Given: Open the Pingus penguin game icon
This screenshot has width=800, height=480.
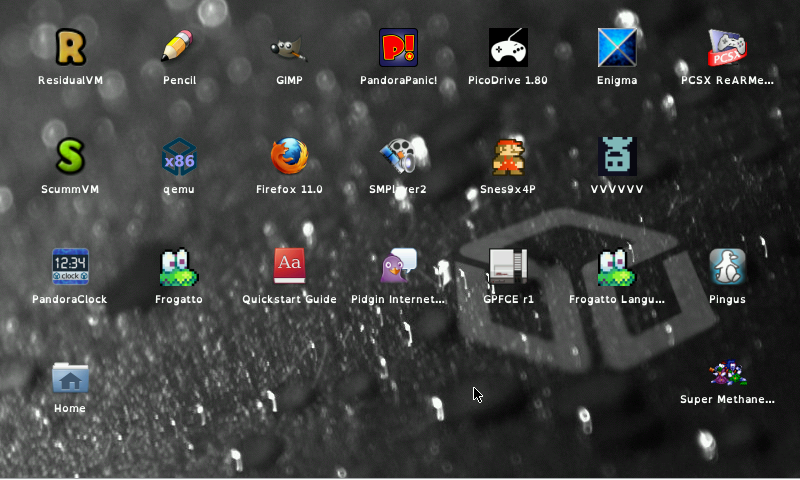Looking at the screenshot, I should pyautogui.click(x=727, y=267).
